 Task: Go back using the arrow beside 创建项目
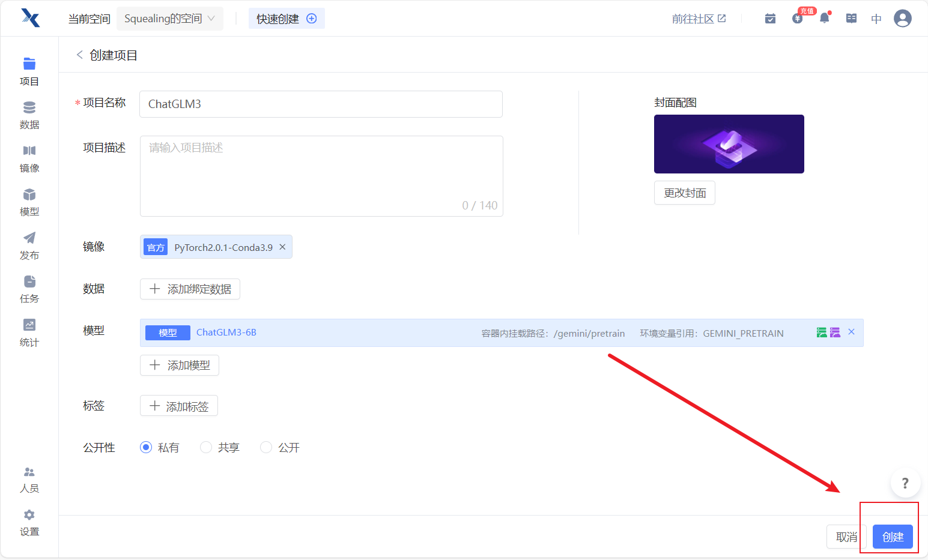pyautogui.click(x=79, y=55)
